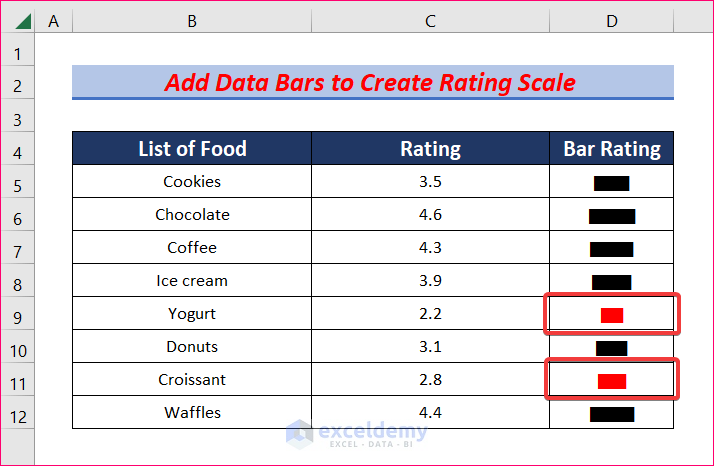This screenshot has width=714, height=466.
Task: Click the red Yogurt data bar
Action: [x=612, y=315]
